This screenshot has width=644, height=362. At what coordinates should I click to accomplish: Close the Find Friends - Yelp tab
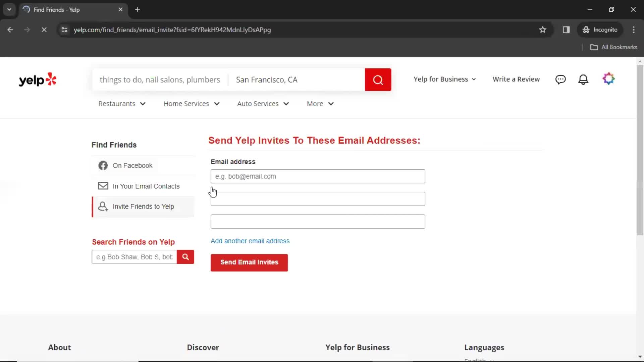pos(120,10)
